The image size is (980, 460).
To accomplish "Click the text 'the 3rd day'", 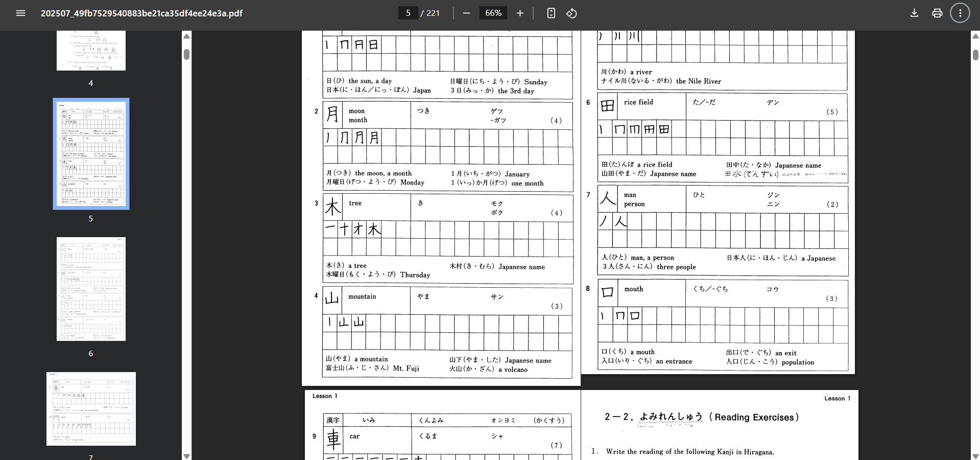I will [x=516, y=91].
